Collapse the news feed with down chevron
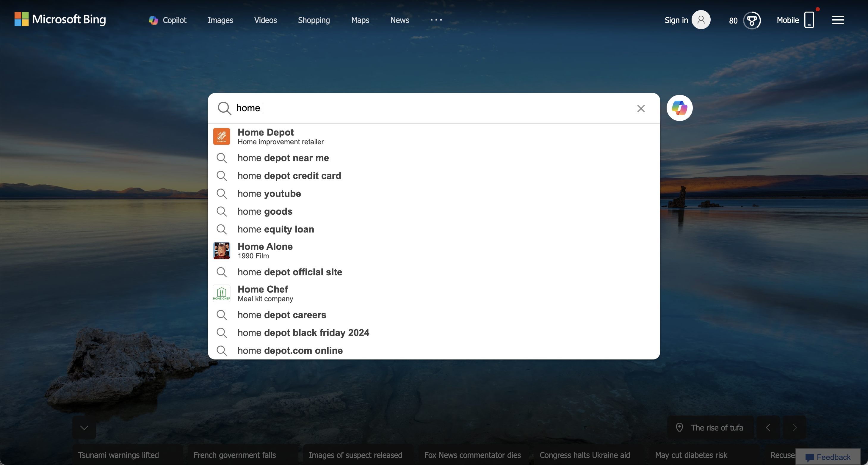 (84, 428)
